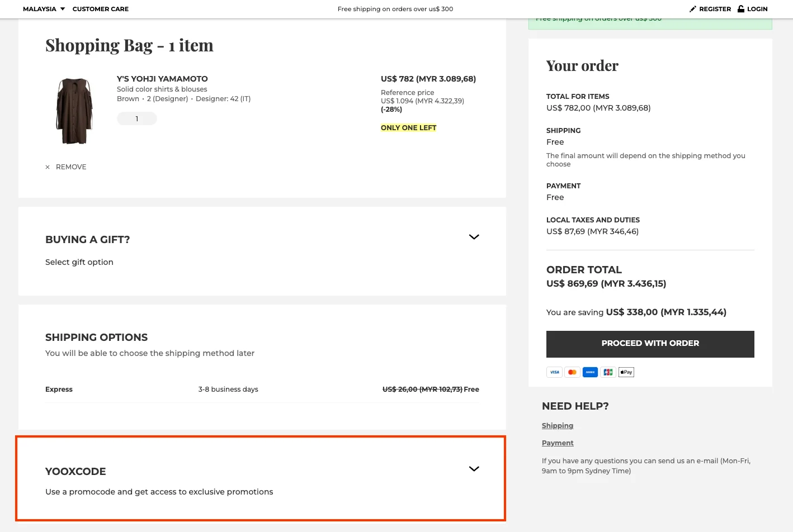Click the free shipping banner text in header
This screenshot has height=532, width=793.
395,9
